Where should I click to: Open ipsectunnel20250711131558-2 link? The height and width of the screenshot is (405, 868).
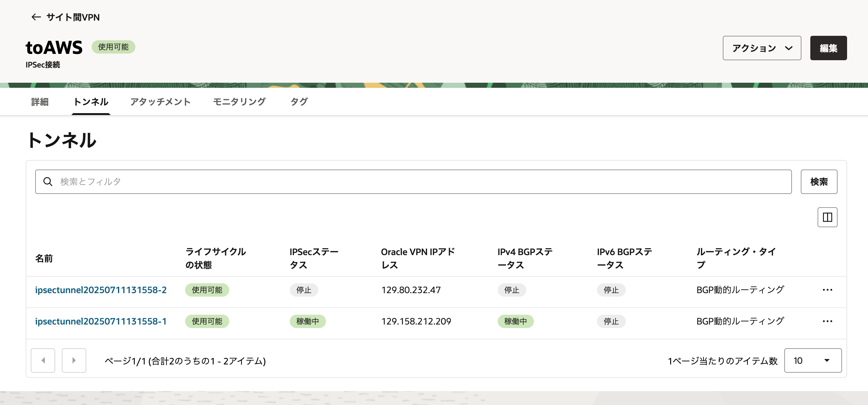(101, 290)
